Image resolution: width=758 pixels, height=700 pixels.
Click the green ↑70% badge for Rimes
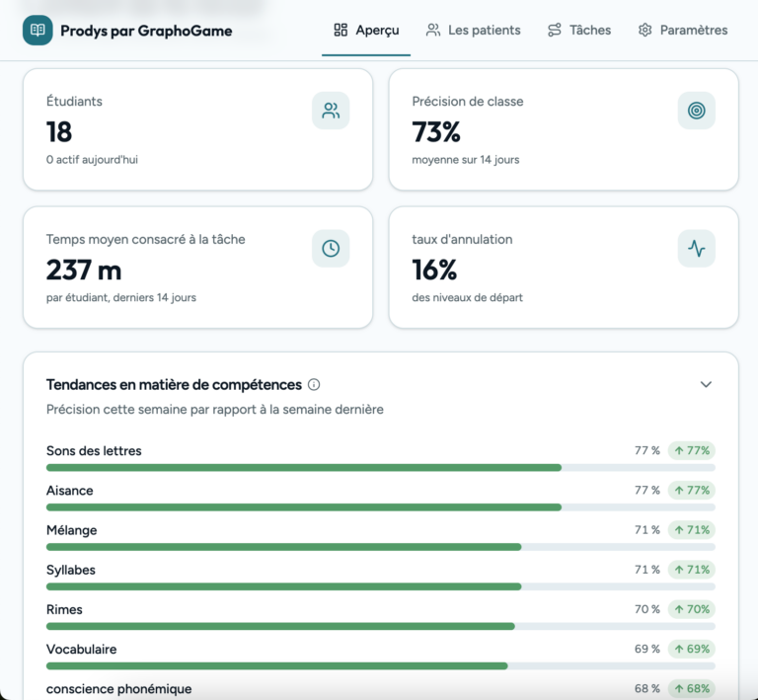pos(691,609)
